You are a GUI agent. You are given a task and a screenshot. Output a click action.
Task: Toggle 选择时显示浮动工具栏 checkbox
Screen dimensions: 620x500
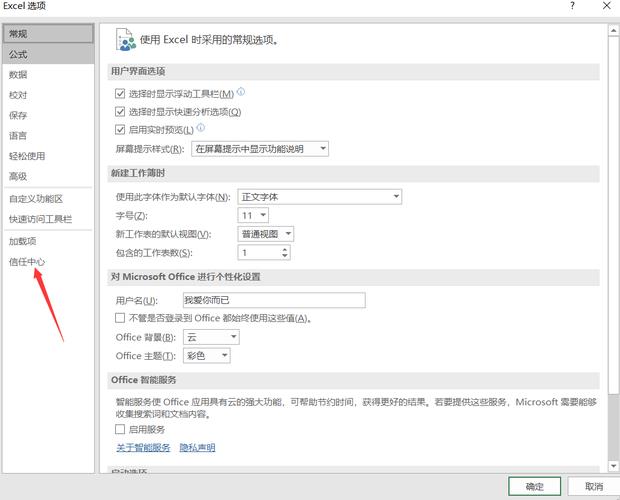point(121,93)
